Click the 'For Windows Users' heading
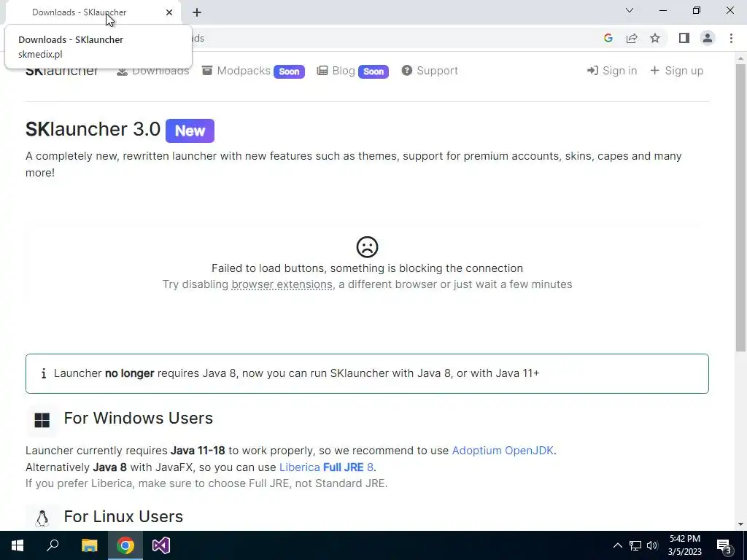747x560 pixels. [138, 418]
